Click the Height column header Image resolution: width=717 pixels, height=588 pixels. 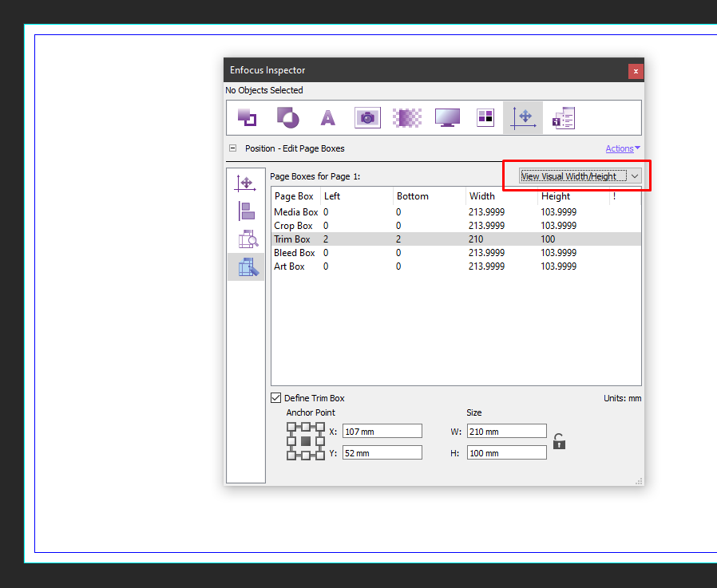[574, 196]
